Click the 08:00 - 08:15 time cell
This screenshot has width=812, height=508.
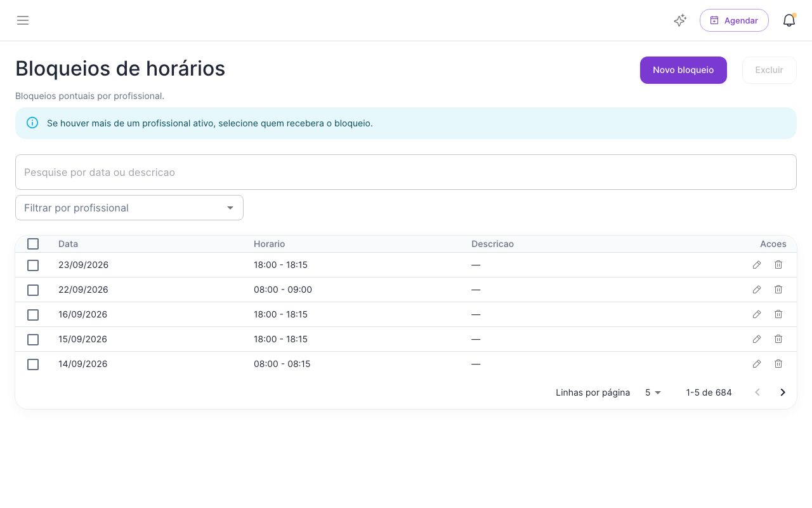coord(282,364)
